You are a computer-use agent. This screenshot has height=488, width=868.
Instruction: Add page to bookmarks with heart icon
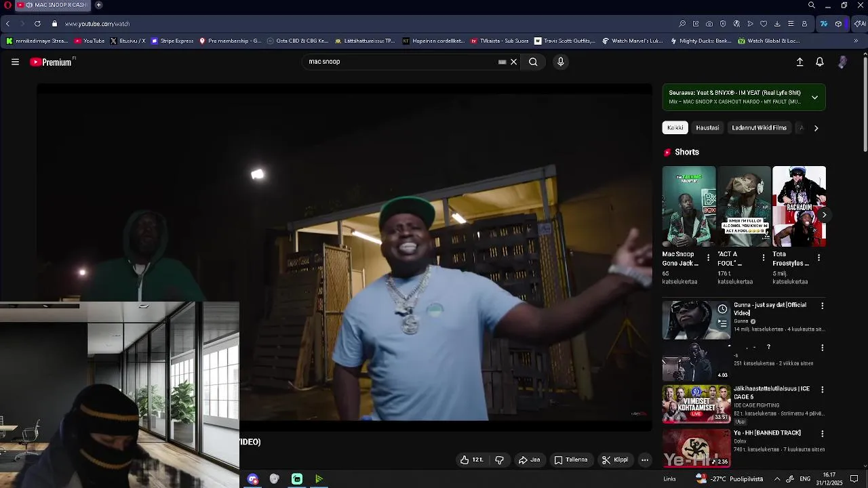(764, 24)
